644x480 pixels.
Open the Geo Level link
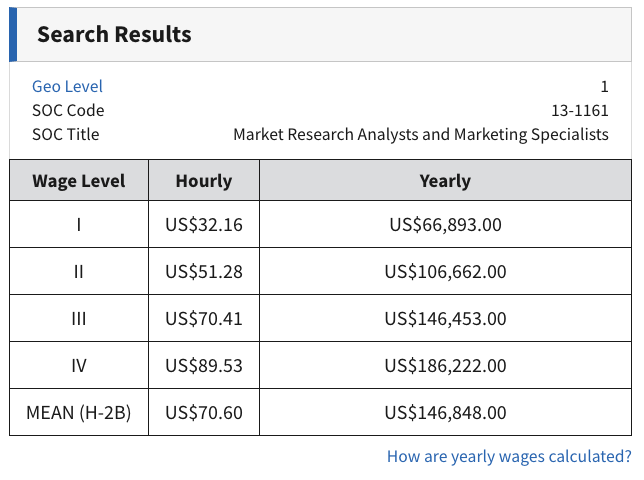[x=67, y=87]
